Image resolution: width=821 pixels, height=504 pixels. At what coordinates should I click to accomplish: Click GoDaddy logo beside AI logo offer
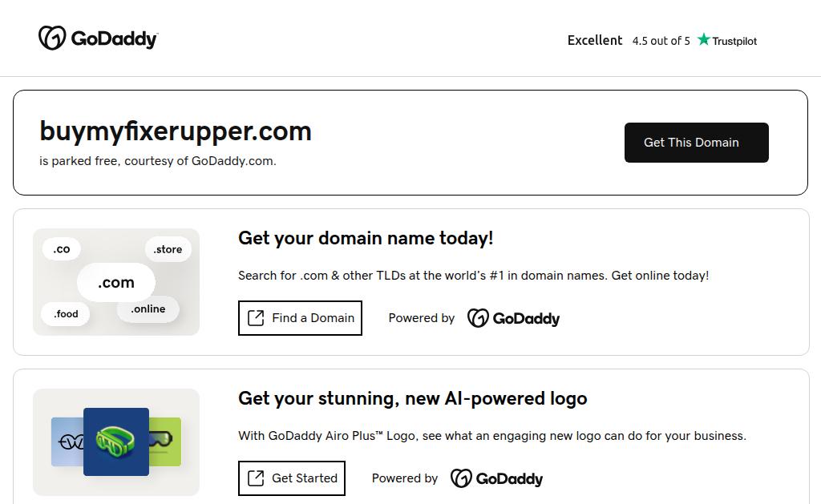tap(496, 478)
